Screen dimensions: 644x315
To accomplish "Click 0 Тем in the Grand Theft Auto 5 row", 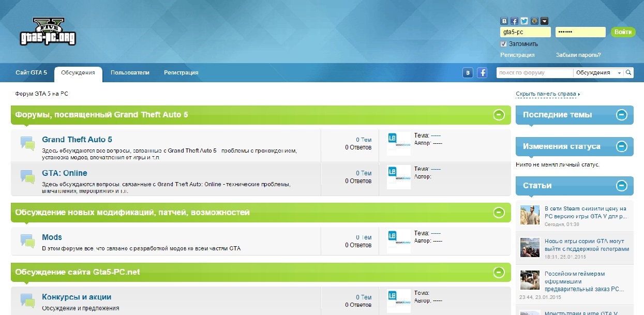I will [364, 140].
